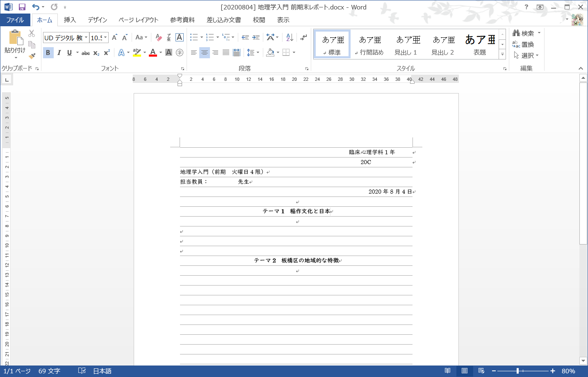Click the Increase Indent icon
588x377 pixels.
[x=256, y=37]
